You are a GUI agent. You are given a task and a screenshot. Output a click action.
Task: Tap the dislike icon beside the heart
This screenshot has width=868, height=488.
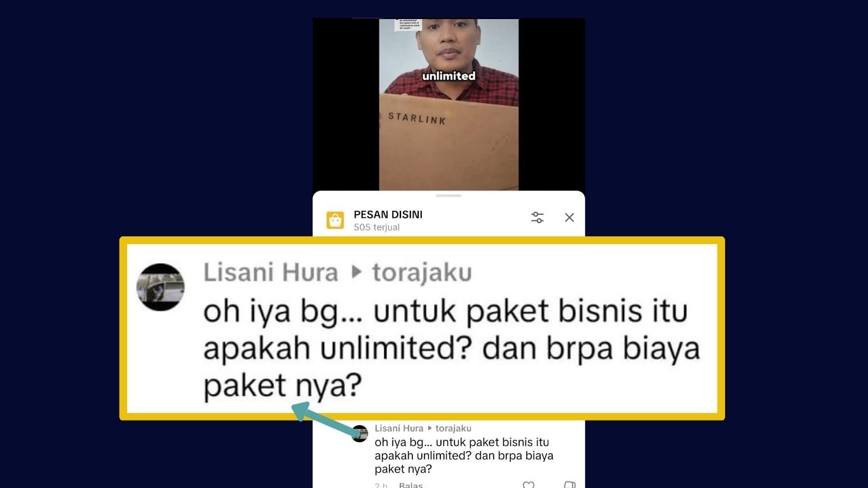point(570,485)
